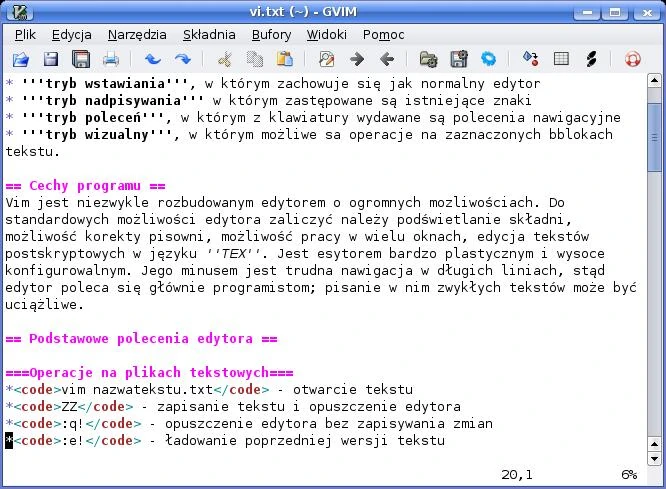Click the word 'uciążliwe.'
This screenshot has width=666, height=489.
[44, 305]
